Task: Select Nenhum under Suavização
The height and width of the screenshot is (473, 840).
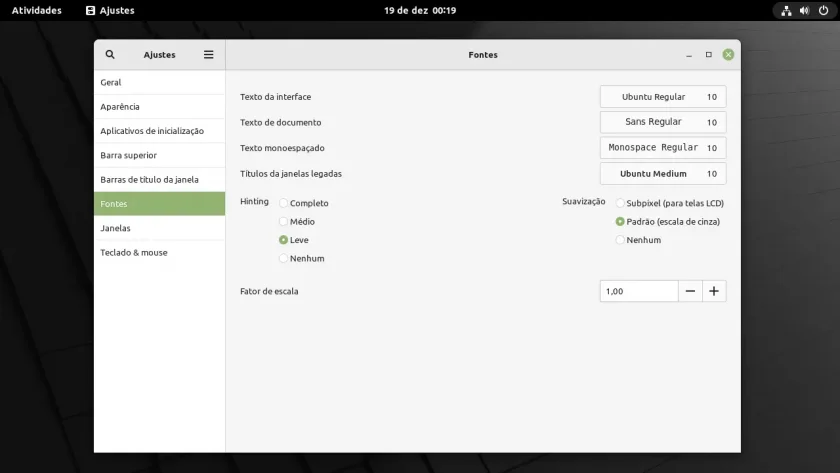Action: point(638,240)
